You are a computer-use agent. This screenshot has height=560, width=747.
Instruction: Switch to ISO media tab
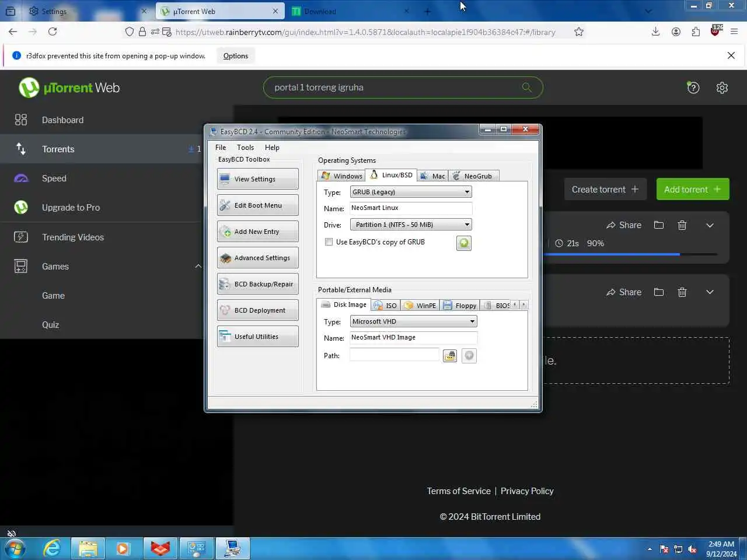tap(386, 306)
